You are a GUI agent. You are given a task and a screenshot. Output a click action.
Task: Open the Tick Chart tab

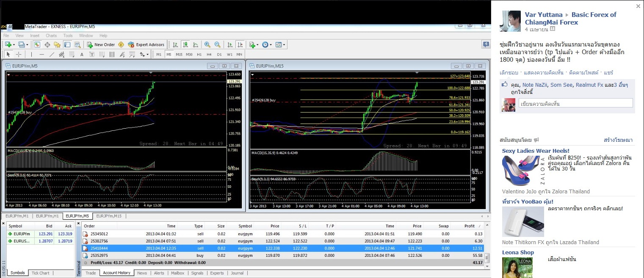pos(41,273)
